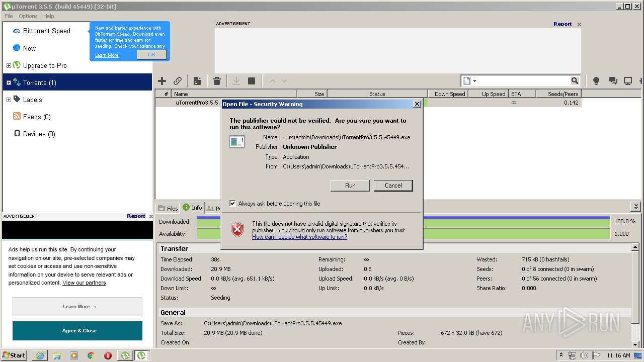Select Labels in the sidebar
This screenshot has height=362, width=644.
(x=32, y=100)
